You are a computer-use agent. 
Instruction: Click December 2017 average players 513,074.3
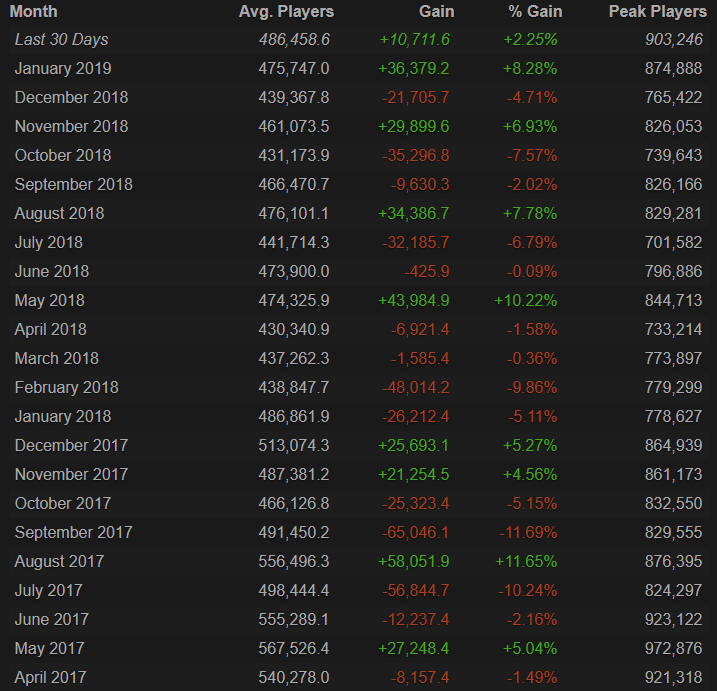(x=293, y=446)
